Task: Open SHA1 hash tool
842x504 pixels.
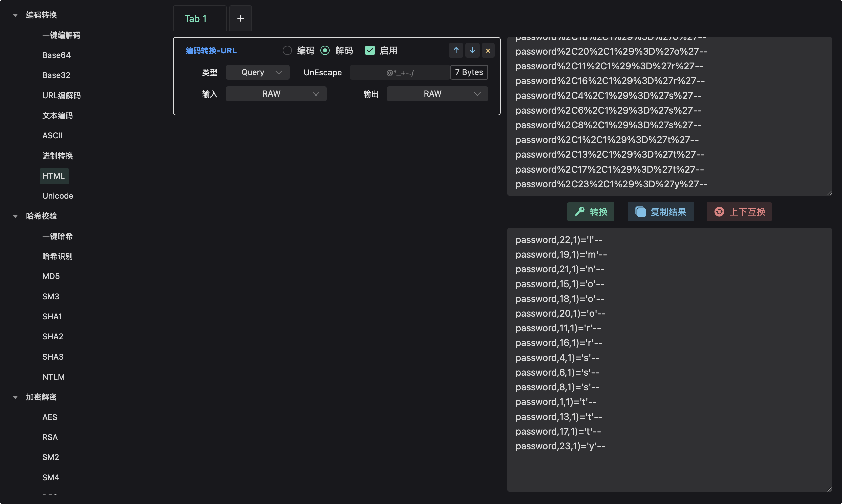Action: 52,317
